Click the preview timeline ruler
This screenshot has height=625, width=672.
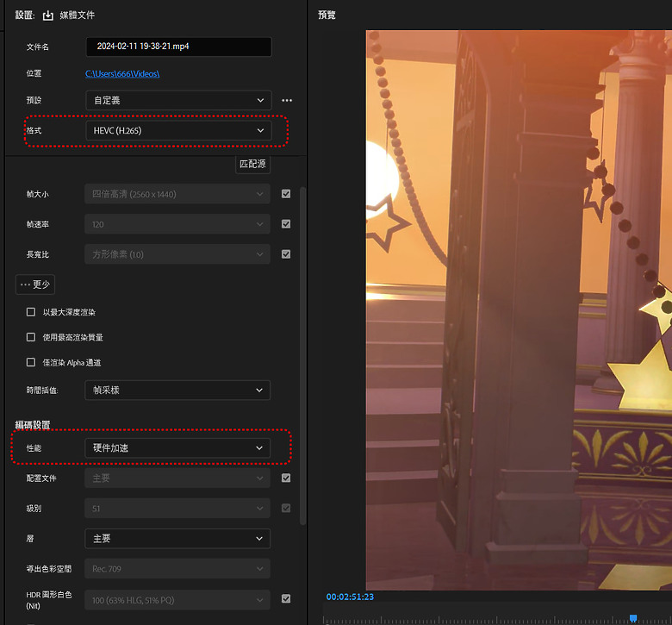click(x=497, y=620)
